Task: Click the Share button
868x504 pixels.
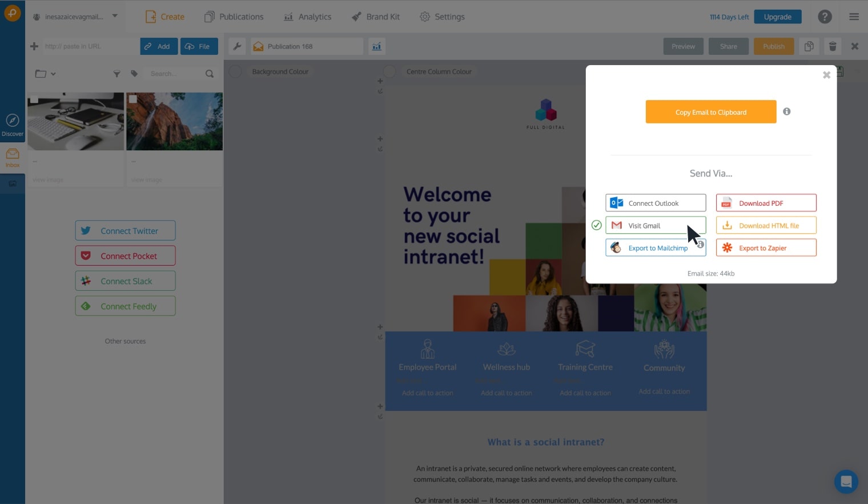Action: click(728, 46)
